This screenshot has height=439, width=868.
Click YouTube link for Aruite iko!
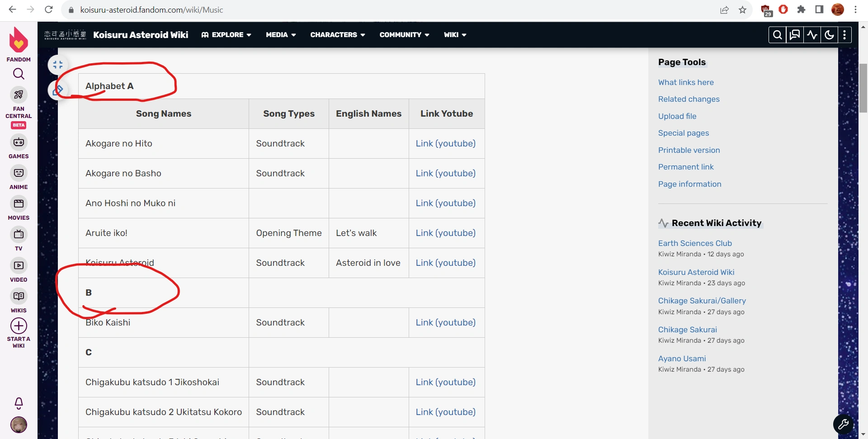445,233
